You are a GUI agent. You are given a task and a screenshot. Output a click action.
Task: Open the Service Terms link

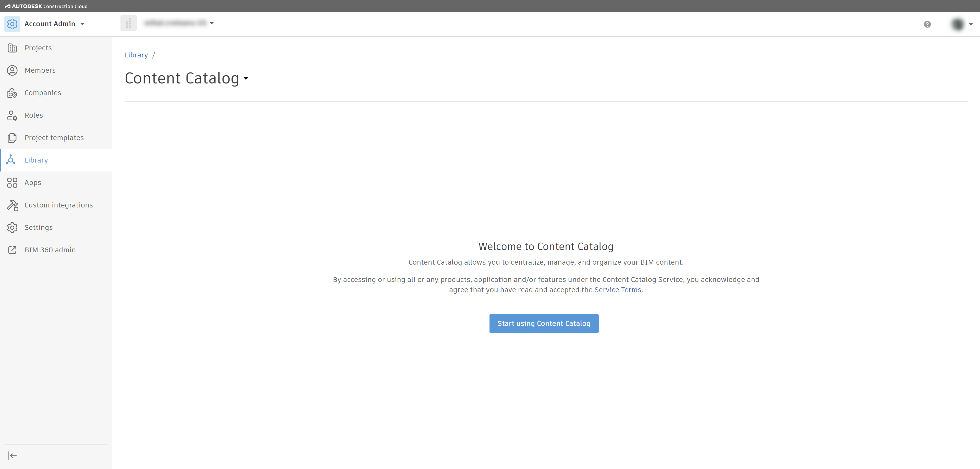[x=617, y=290]
